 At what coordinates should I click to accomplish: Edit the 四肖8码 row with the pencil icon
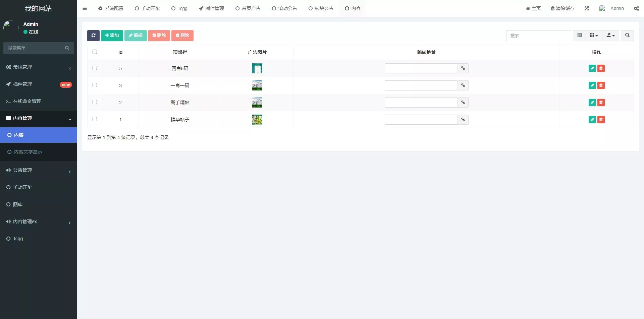coord(592,68)
